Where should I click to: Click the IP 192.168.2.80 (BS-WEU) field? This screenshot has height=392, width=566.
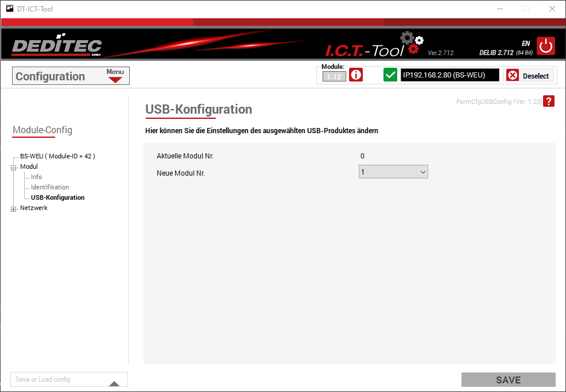coord(449,75)
